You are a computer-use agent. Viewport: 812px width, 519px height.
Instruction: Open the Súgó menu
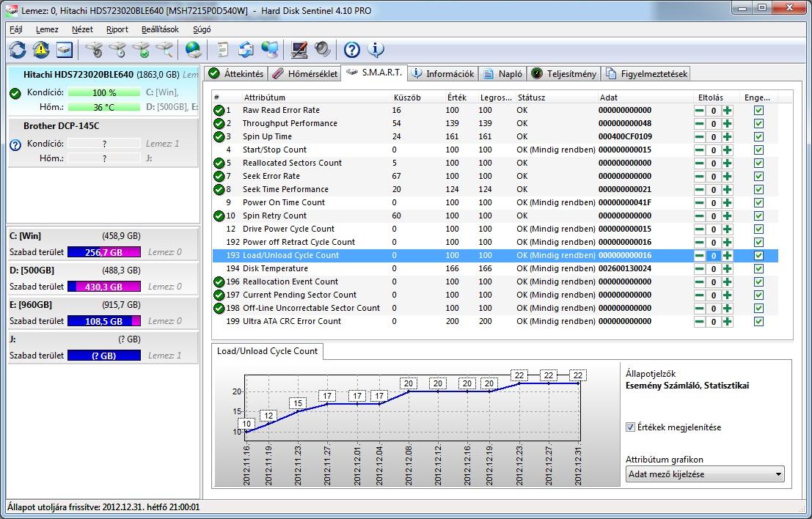pos(202,29)
